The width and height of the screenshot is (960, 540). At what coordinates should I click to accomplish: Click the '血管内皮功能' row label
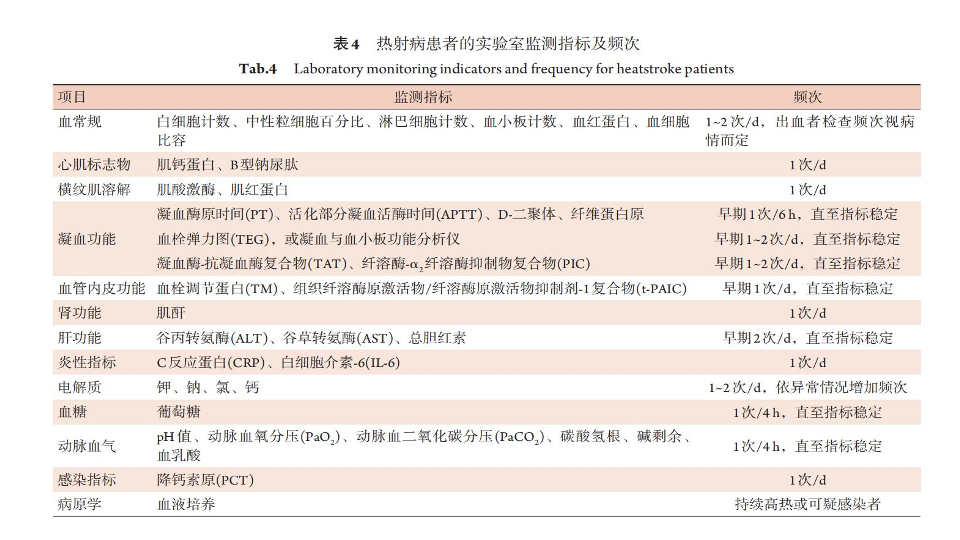101,288
